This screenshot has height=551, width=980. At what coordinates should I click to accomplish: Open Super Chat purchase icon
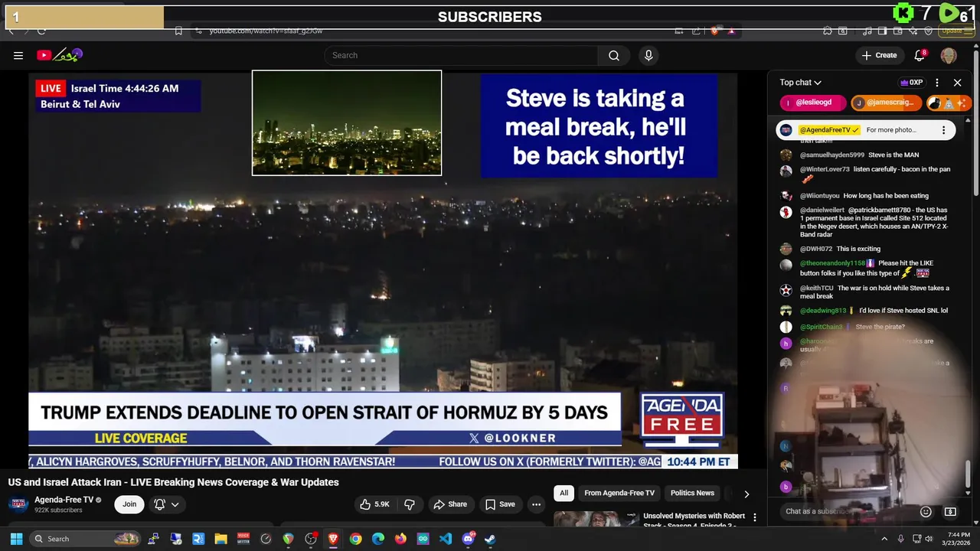click(950, 512)
